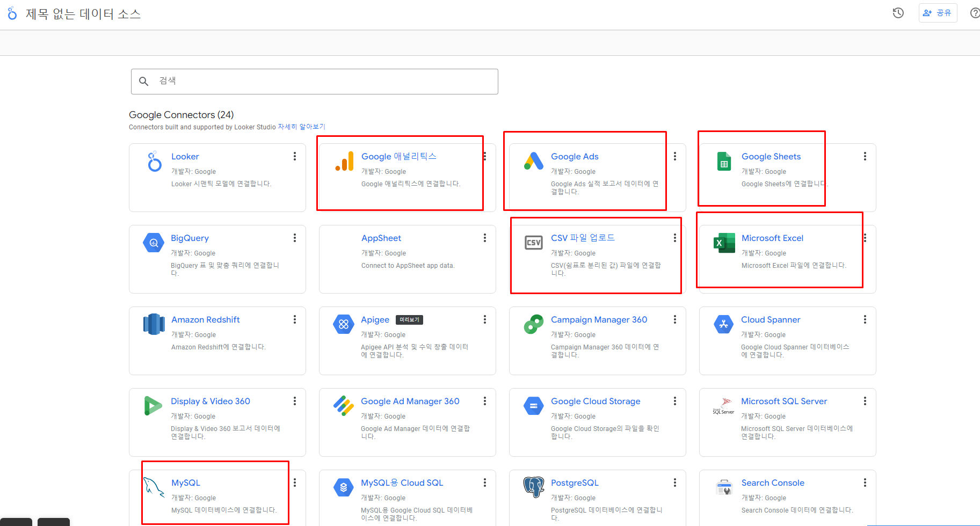The width and height of the screenshot is (980, 526).
Task: Select the Google 애널리틱스 connector title
Action: pos(399,156)
